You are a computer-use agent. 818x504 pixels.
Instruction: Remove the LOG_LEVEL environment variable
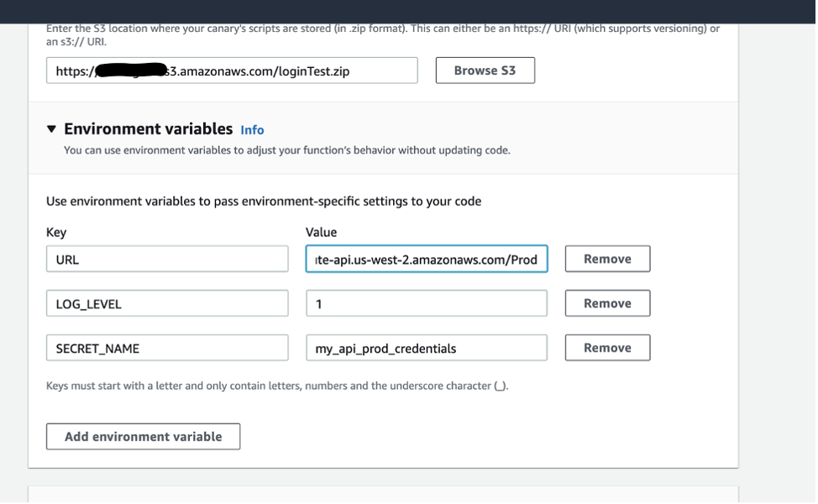607,303
